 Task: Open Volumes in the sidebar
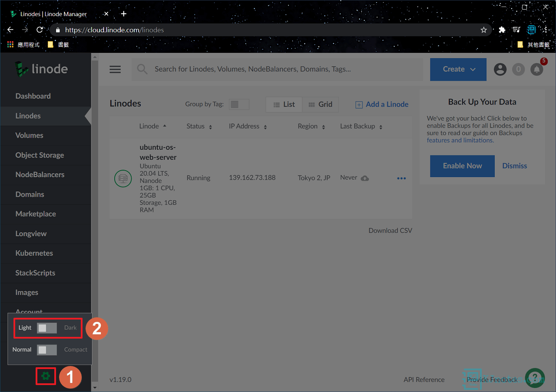(x=46, y=135)
